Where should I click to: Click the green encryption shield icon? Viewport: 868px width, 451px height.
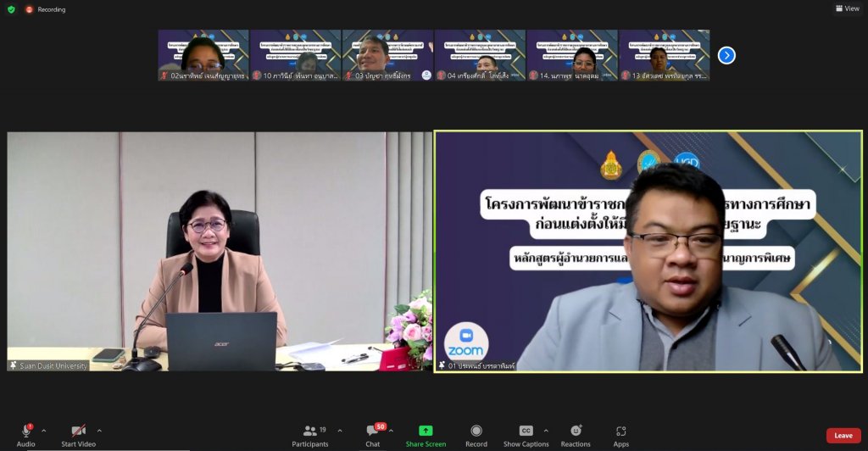(11, 9)
